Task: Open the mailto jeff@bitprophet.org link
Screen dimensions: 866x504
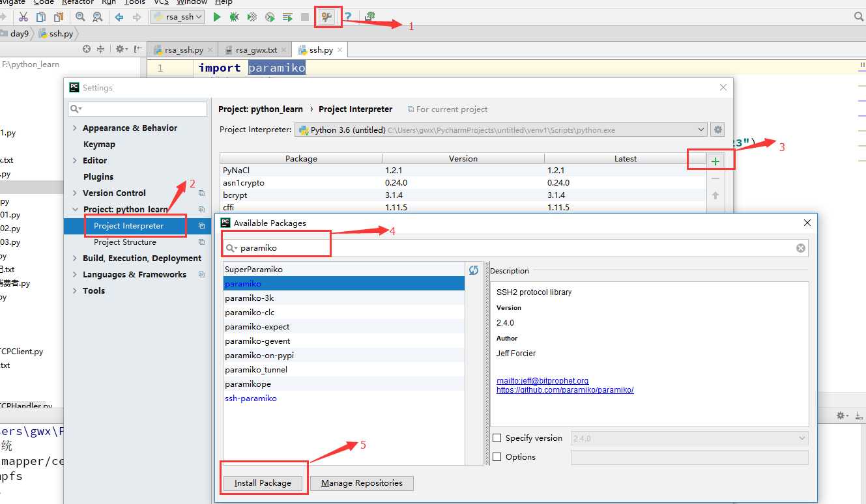Action: tap(542, 381)
